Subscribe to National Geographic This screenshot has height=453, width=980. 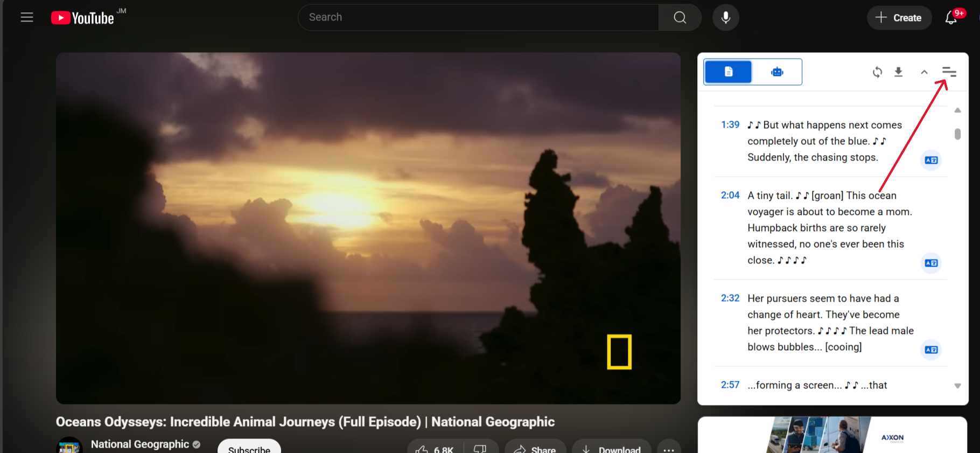pos(249,448)
